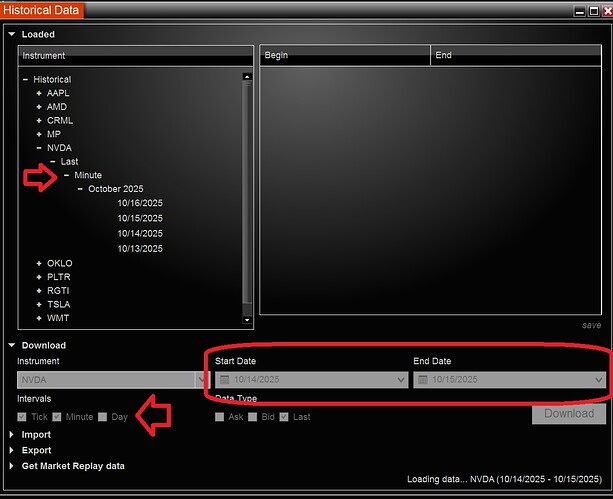Expand the Get Market Replay data section
The height and width of the screenshot is (499, 613).
pyautogui.click(x=12, y=466)
